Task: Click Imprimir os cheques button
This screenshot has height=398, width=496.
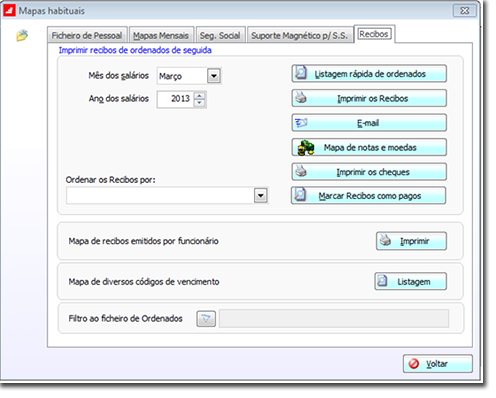Action: coord(369,172)
